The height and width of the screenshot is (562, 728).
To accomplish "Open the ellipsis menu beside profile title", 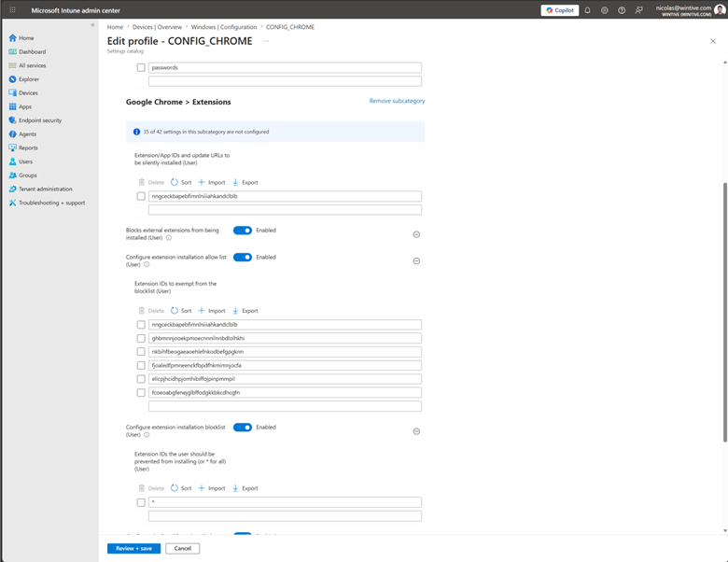I will click(266, 41).
